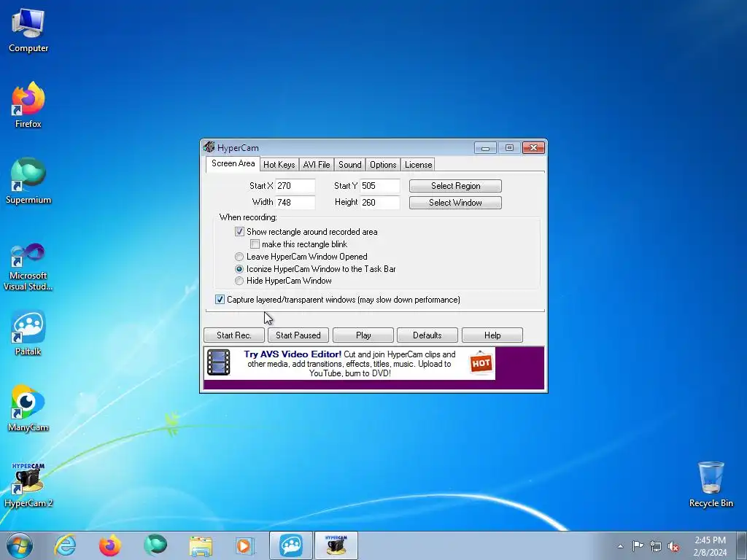Viewport: 747px width, 560px height.
Task: Click the HOT tag in the ad banner
Action: tap(481, 363)
